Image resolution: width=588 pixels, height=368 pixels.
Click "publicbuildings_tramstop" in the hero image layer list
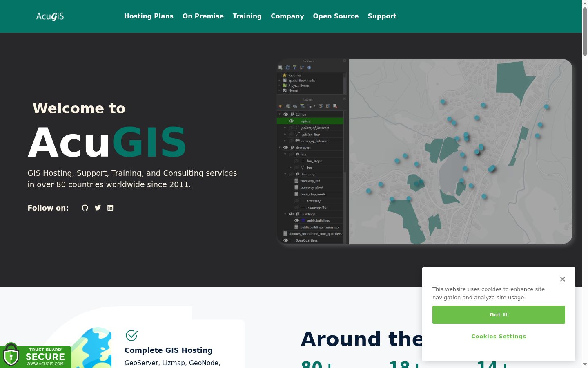coord(319,227)
